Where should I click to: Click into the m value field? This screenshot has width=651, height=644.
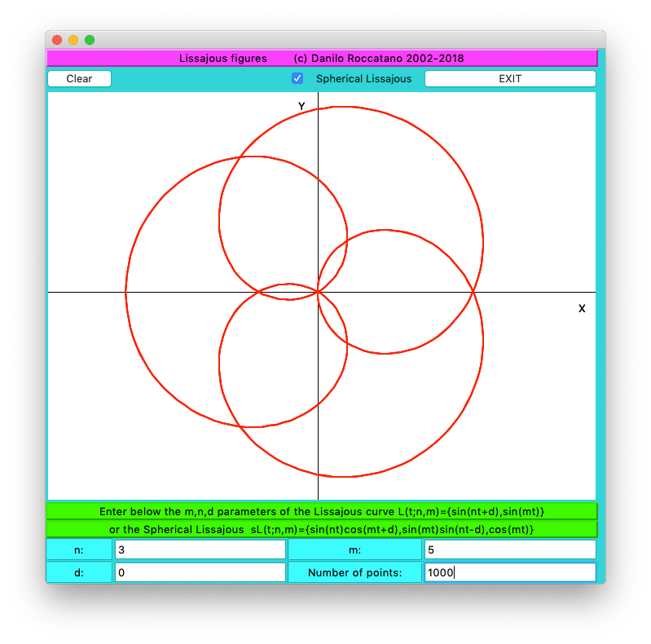click(x=509, y=549)
